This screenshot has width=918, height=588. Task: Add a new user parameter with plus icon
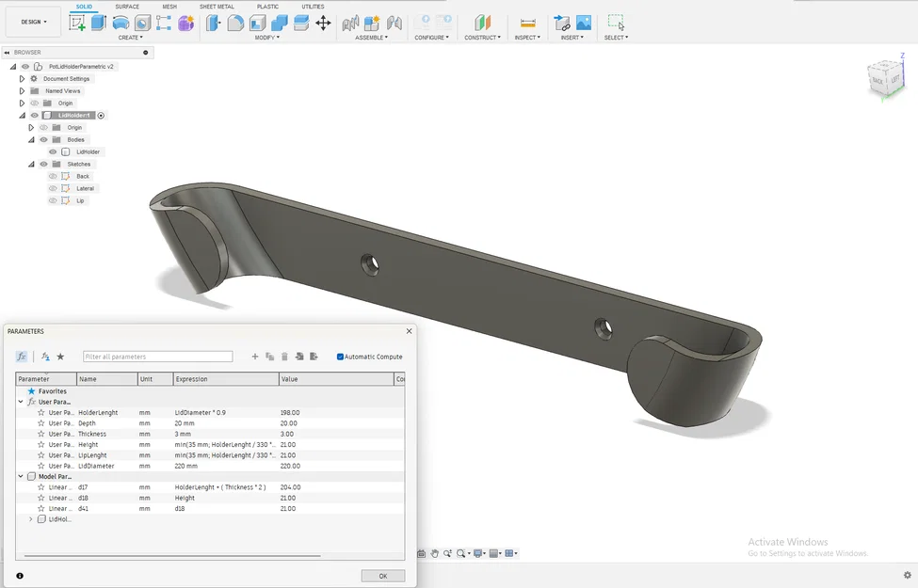(254, 356)
